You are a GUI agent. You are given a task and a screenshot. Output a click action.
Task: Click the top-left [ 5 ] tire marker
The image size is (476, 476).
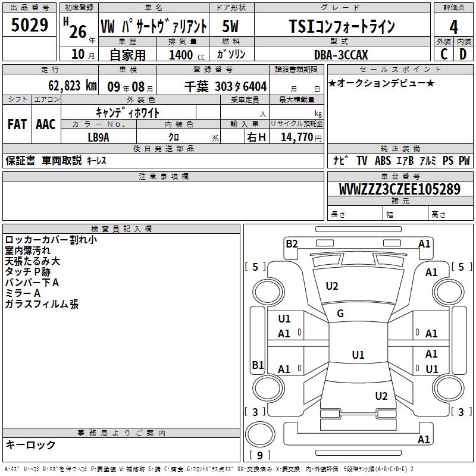coord(255,267)
